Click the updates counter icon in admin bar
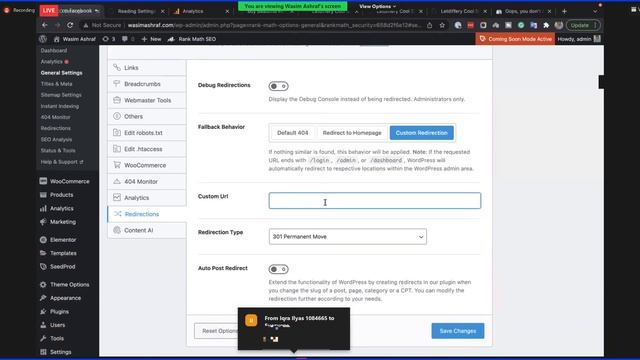Image resolution: width=640 pixels, height=360 pixels. coord(109,39)
